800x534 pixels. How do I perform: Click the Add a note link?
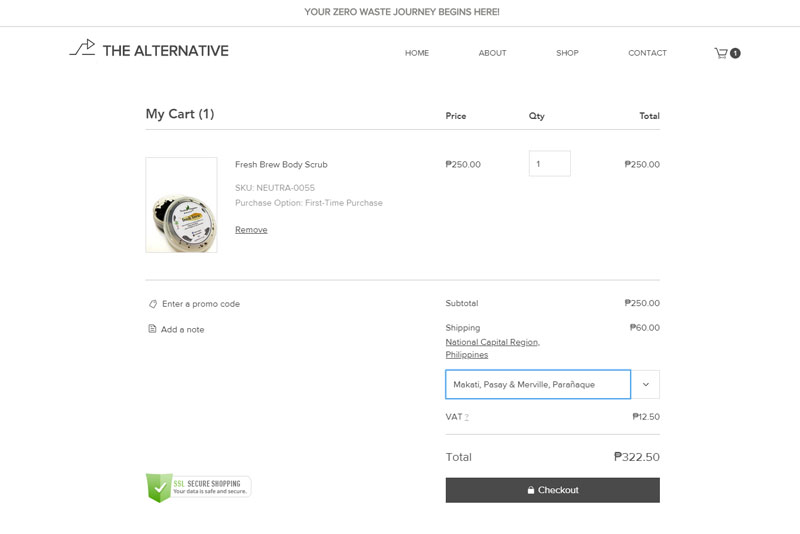pyautogui.click(x=182, y=329)
